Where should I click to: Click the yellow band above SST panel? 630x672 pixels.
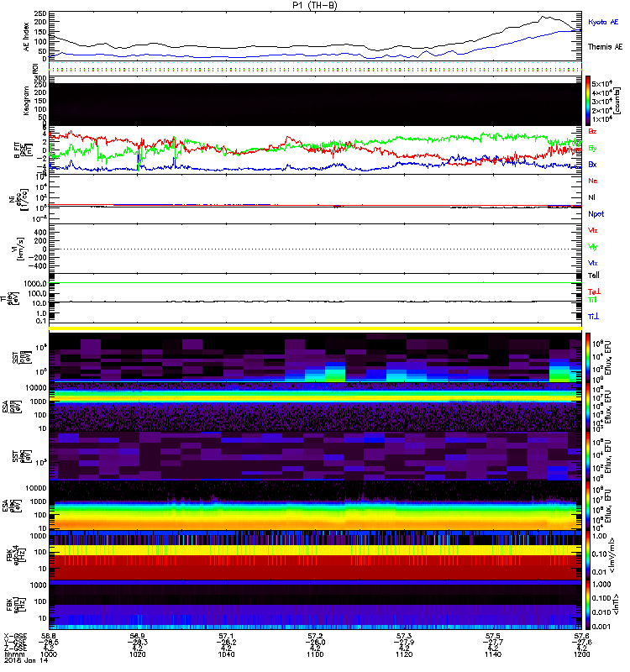(x=318, y=328)
